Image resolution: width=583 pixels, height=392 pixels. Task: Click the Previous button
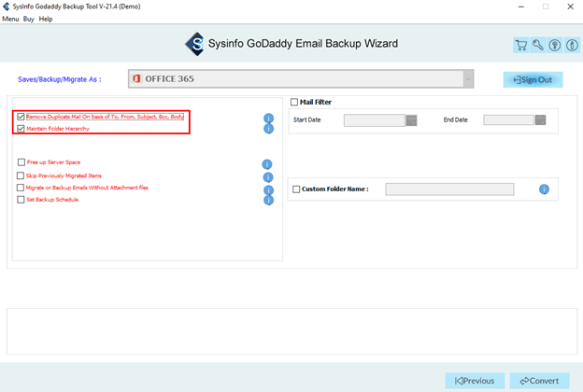tap(475, 381)
